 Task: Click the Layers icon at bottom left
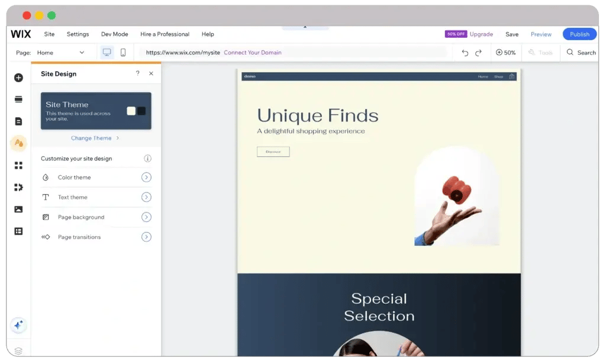(x=18, y=351)
